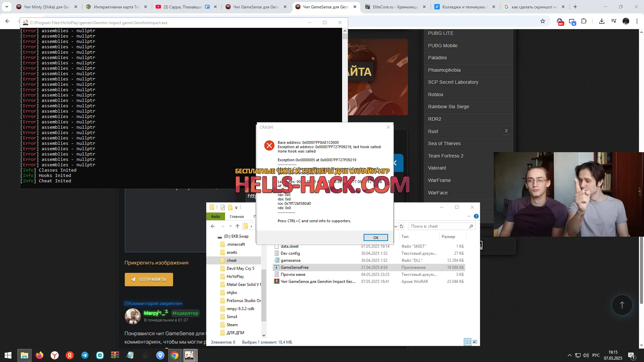This screenshot has height=362, width=644.
Task: Click the screen-capture extension icon with blue star
Action: click(572, 22)
